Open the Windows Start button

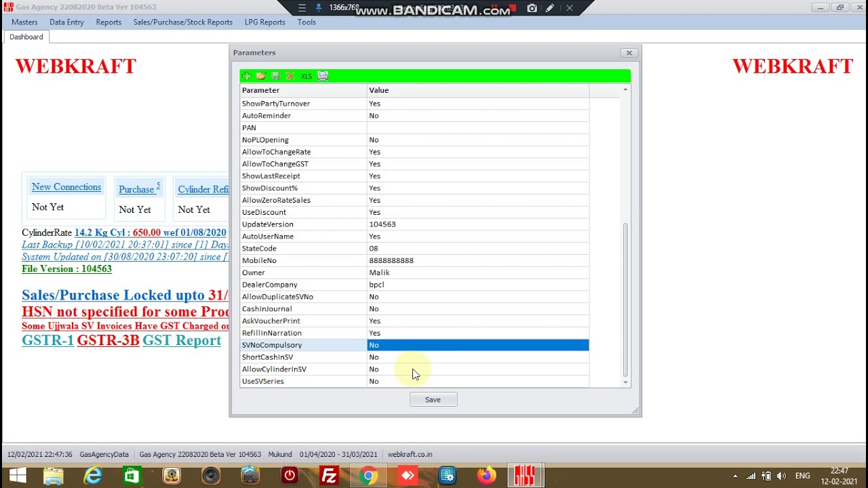tap(18, 476)
